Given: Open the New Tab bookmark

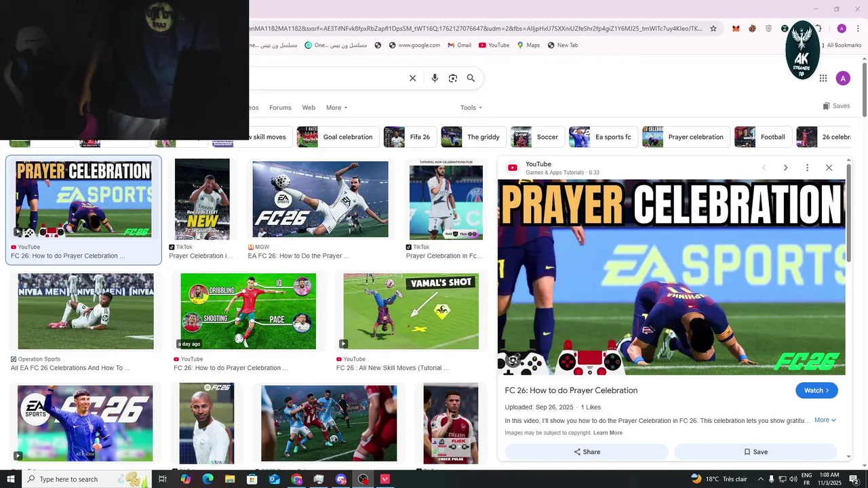Looking at the screenshot, I should tap(562, 45).
